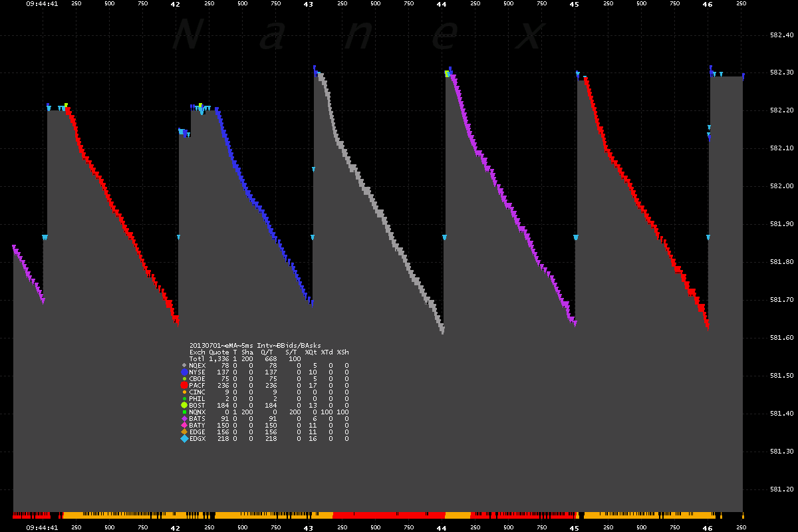
Task: Select the NQEX exchange name
Action: tap(198, 366)
